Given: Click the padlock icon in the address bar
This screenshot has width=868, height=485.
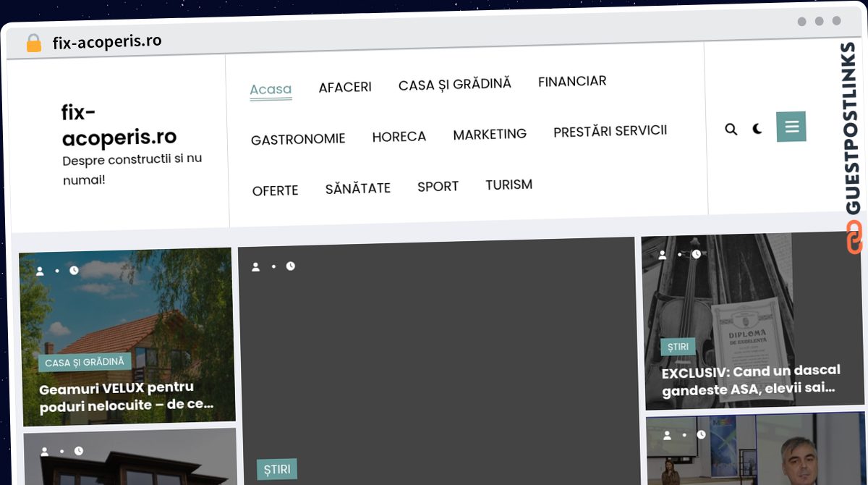Looking at the screenshot, I should (x=33, y=43).
